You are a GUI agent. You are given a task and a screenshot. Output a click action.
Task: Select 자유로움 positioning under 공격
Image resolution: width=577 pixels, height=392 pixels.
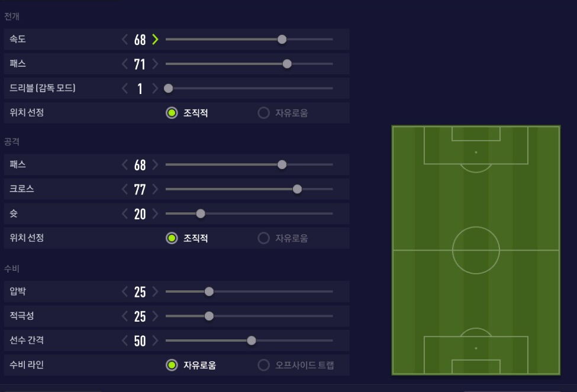coord(264,238)
